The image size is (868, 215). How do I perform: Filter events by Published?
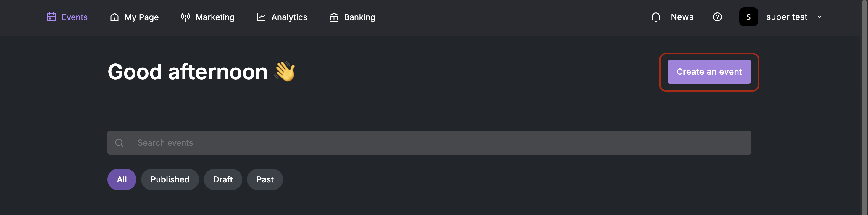pos(170,179)
